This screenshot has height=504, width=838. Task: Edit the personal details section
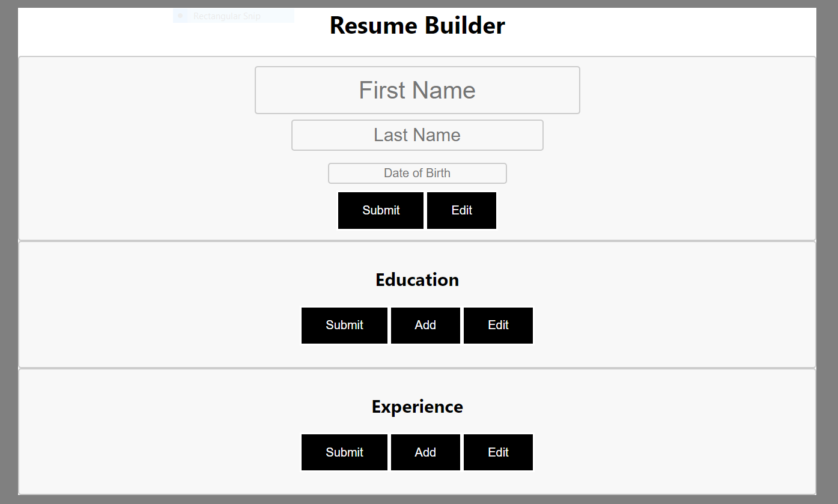tap(461, 210)
